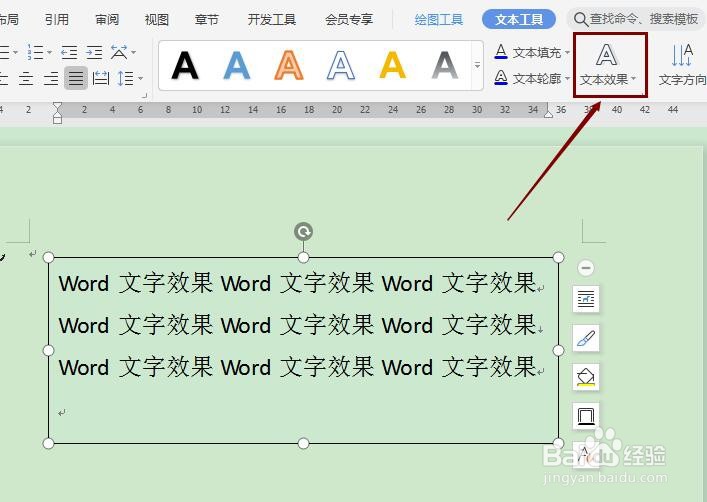Click the shape style brush icon
Image resolution: width=707 pixels, height=502 pixels.
pos(586,338)
